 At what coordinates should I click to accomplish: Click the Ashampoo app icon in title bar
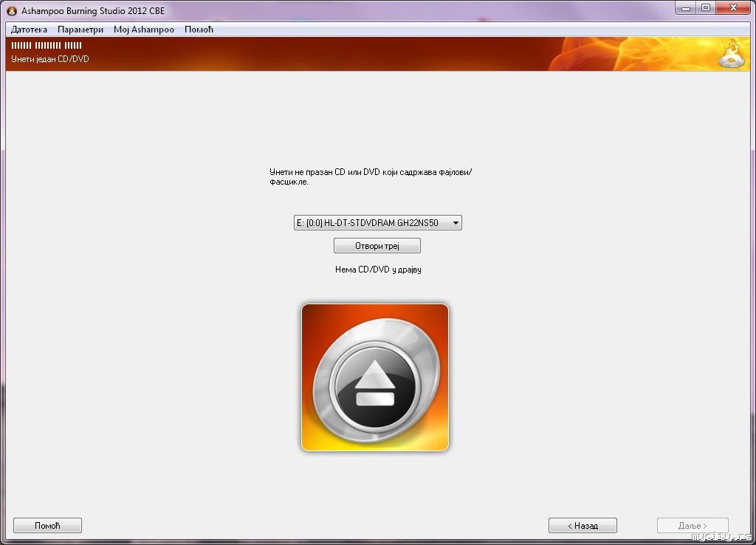click(x=12, y=10)
